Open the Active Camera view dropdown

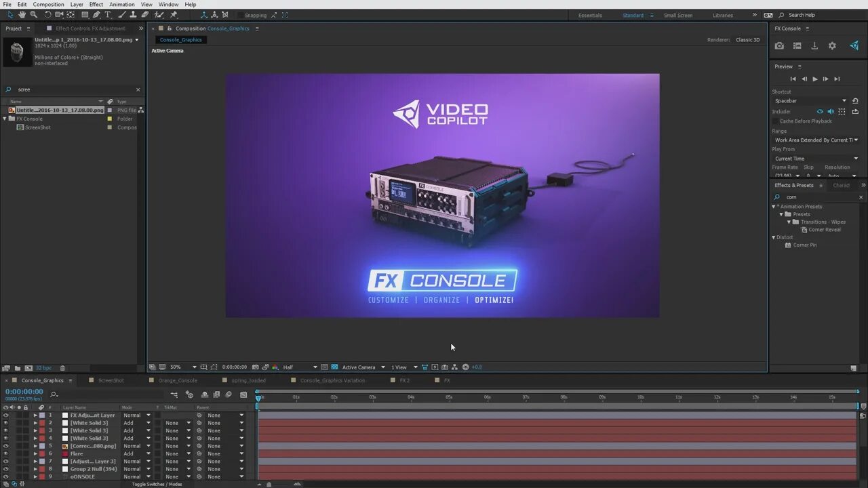(x=363, y=367)
